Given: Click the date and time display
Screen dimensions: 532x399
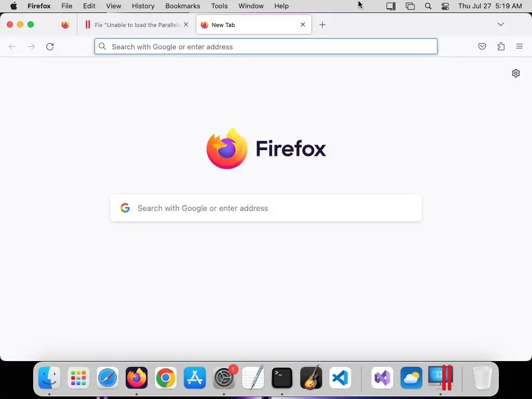Looking at the screenshot, I should coord(490,6).
